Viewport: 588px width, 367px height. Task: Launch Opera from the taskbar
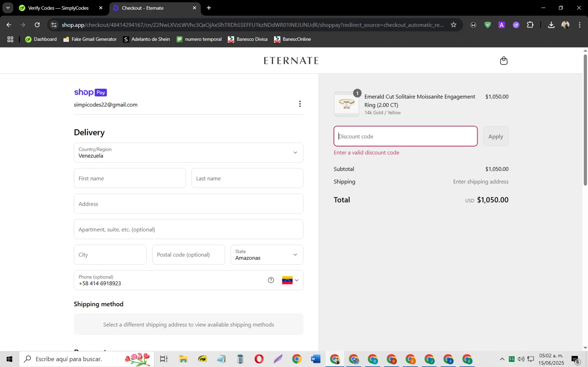click(x=259, y=359)
